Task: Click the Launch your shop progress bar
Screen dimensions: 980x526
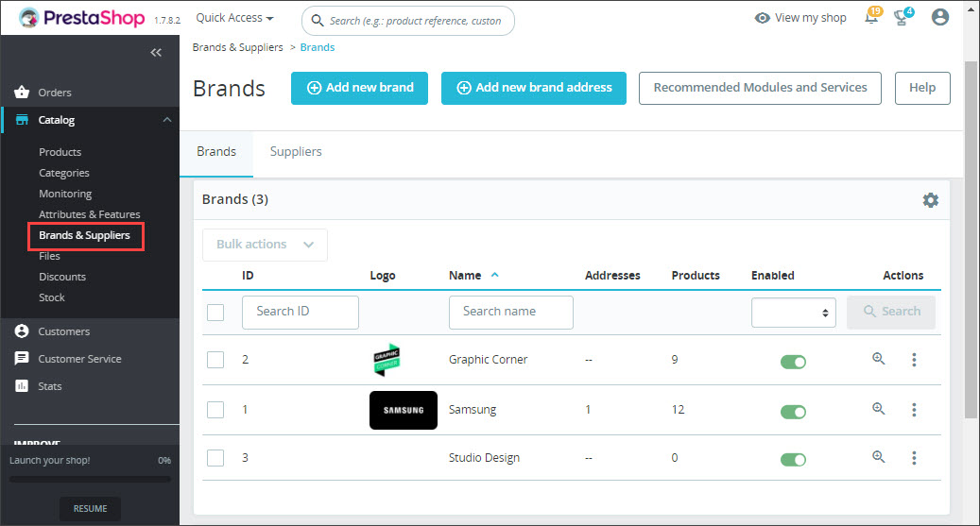Action: tap(90, 479)
